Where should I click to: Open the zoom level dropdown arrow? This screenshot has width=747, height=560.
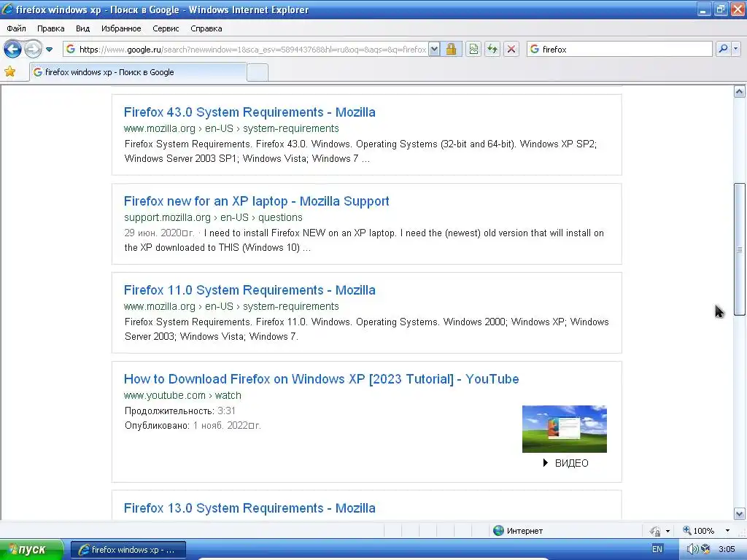(x=727, y=531)
